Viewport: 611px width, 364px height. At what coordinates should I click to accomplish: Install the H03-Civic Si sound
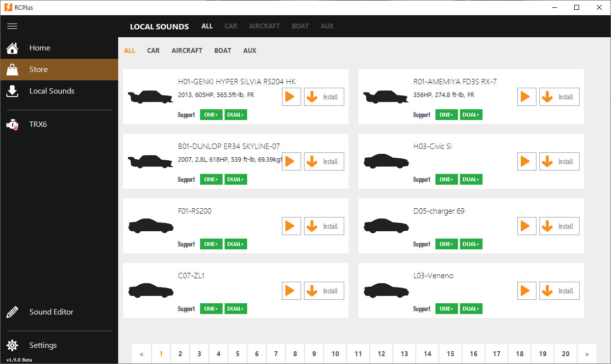click(x=560, y=162)
